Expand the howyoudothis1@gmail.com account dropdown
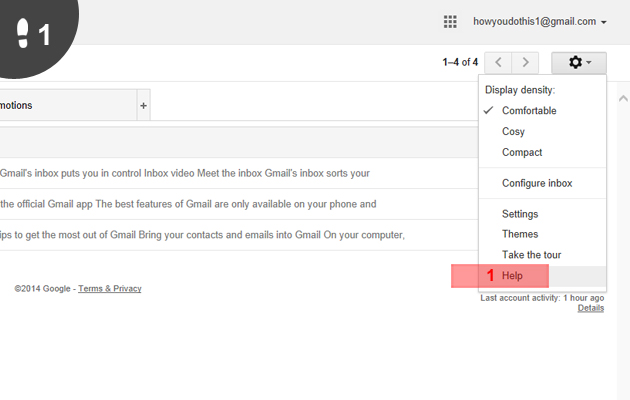Viewport: 630px width, 400px height. pos(540,22)
